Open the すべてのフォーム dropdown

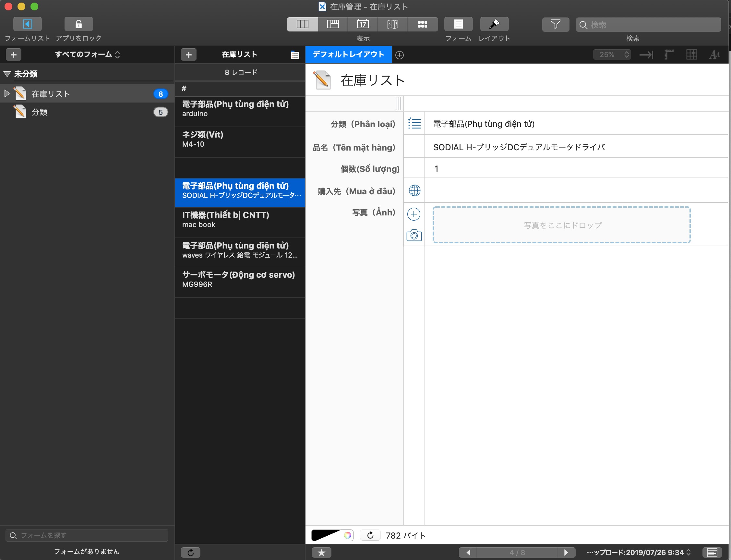(87, 54)
